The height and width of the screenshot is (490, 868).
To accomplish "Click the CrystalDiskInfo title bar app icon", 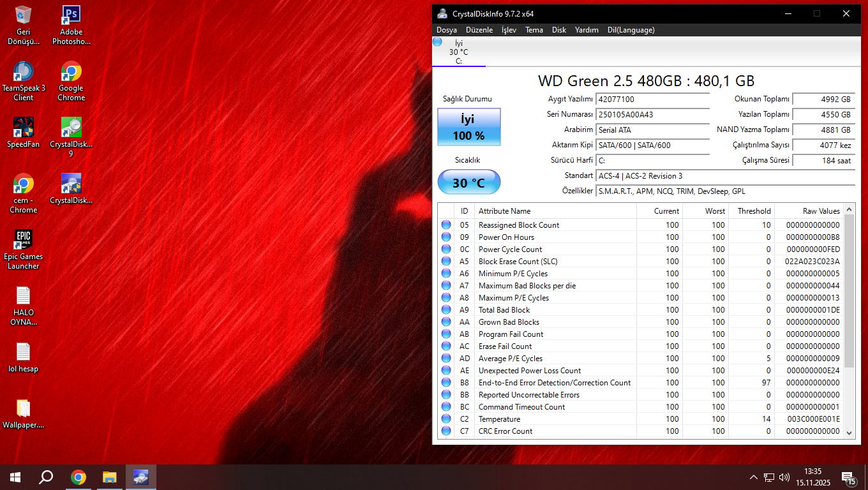I will pos(442,13).
